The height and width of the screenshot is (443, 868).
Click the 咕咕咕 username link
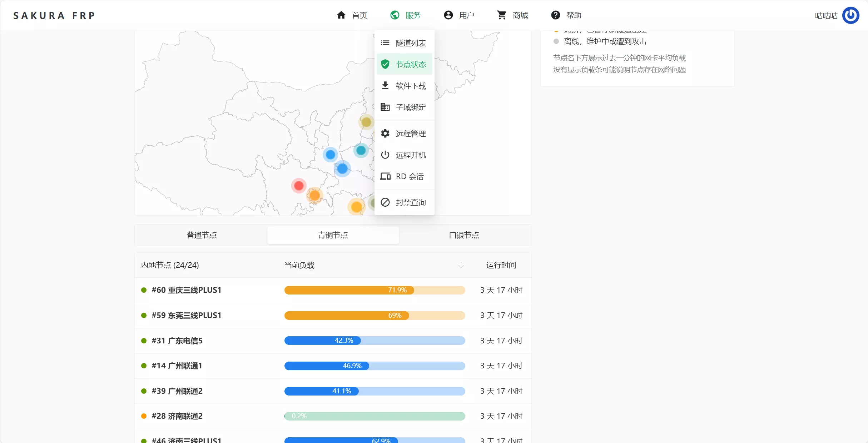pos(826,16)
